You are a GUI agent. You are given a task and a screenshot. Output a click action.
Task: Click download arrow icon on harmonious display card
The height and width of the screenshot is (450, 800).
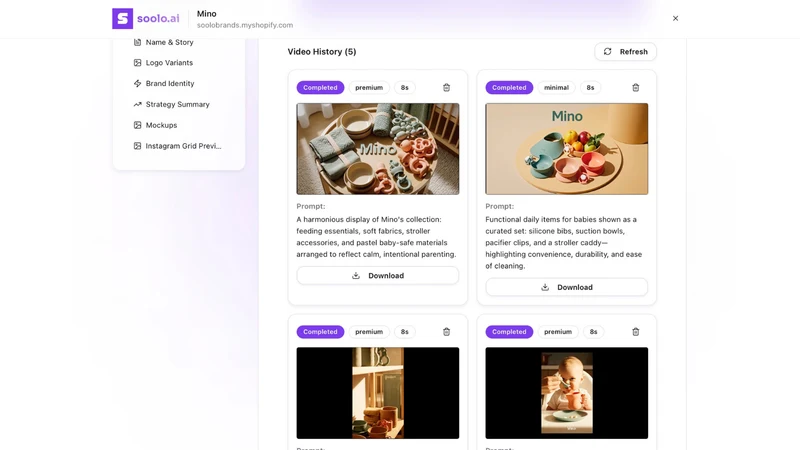(x=356, y=276)
